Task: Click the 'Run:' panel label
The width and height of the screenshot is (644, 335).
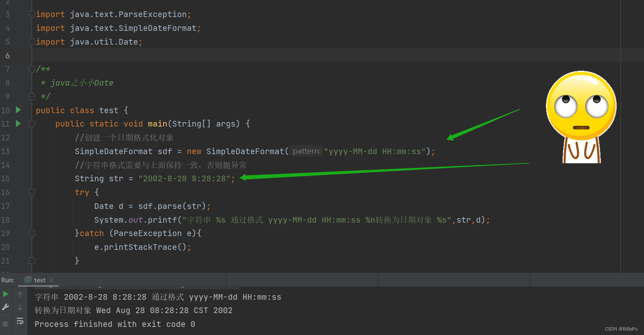Action: pyautogui.click(x=8, y=280)
